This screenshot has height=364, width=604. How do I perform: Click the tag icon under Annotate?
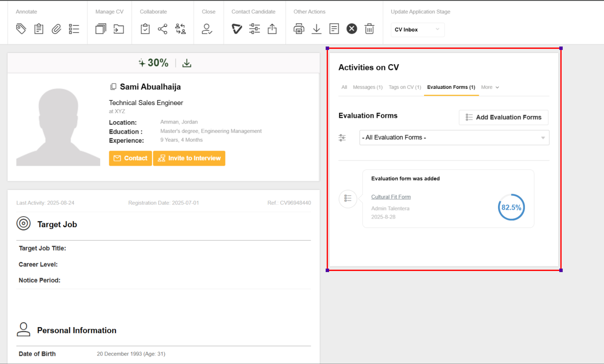(x=21, y=29)
